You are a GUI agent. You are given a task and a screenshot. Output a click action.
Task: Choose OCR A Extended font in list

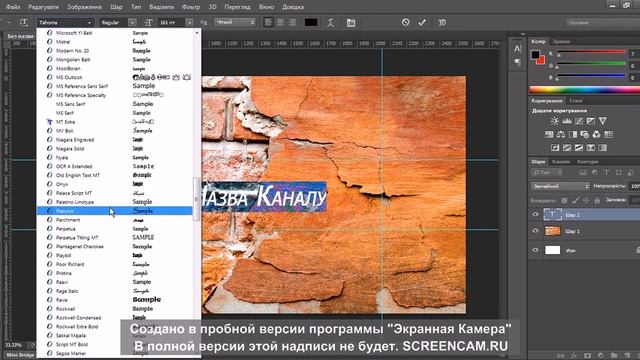[114, 166]
